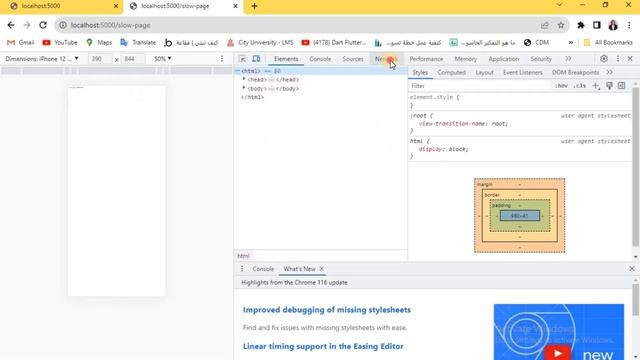Open the CDM bookmark

coord(536,42)
